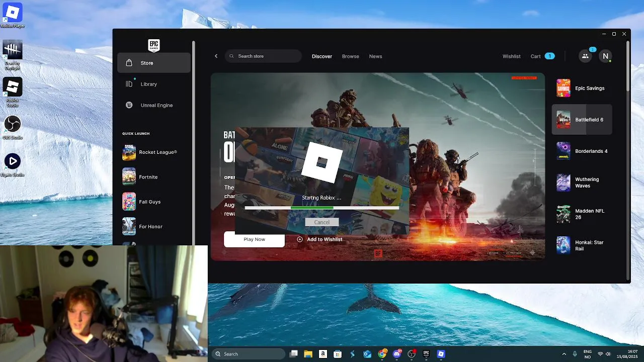Click the Starting Roblox Roblox logo
This screenshot has height=362, width=644.
click(322, 162)
